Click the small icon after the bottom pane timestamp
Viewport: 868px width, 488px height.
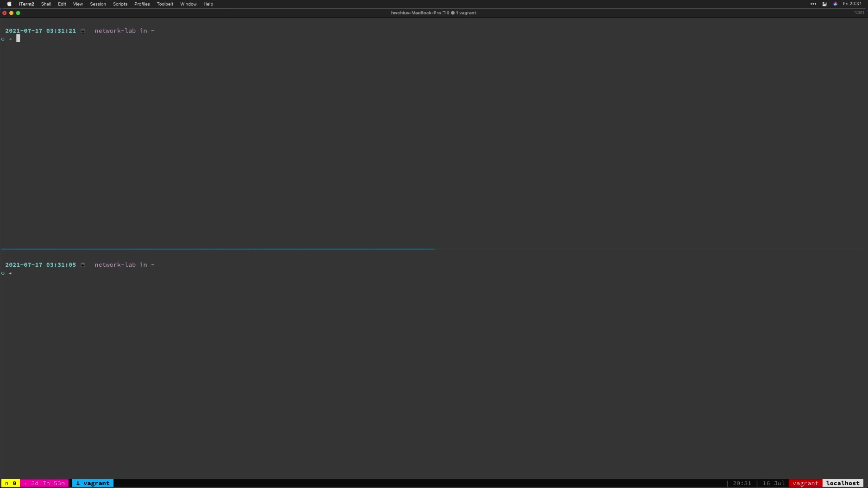tap(83, 265)
